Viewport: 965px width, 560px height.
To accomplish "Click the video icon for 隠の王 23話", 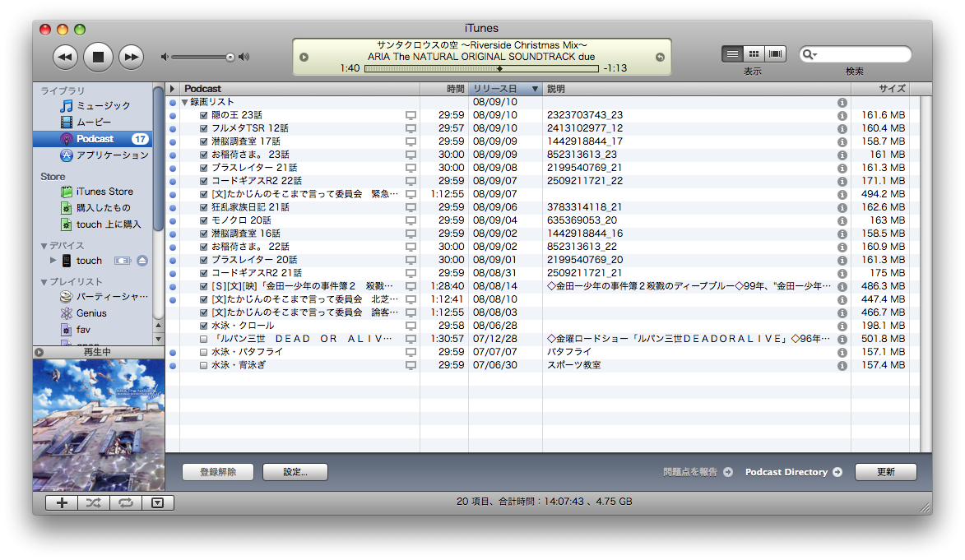I will click(x=411, y=116).
